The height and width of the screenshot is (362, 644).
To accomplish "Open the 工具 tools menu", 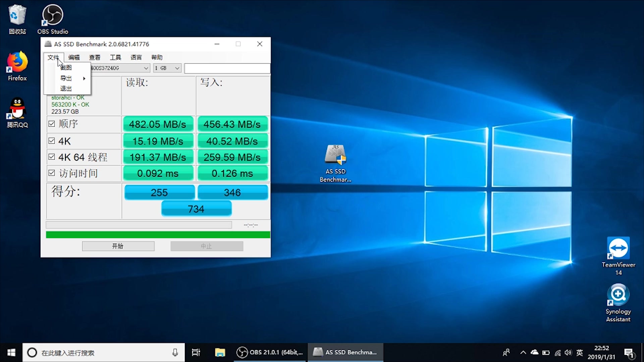I will (x=115, y=57).
